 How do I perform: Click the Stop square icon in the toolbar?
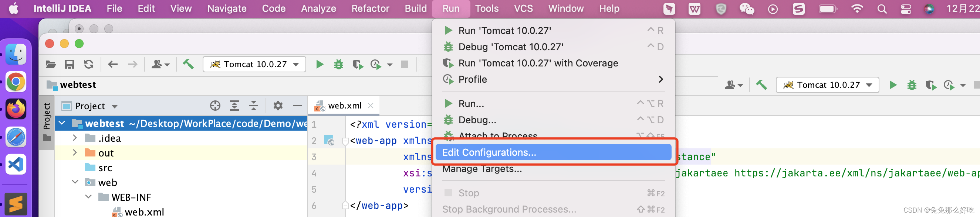coord(405,64)
